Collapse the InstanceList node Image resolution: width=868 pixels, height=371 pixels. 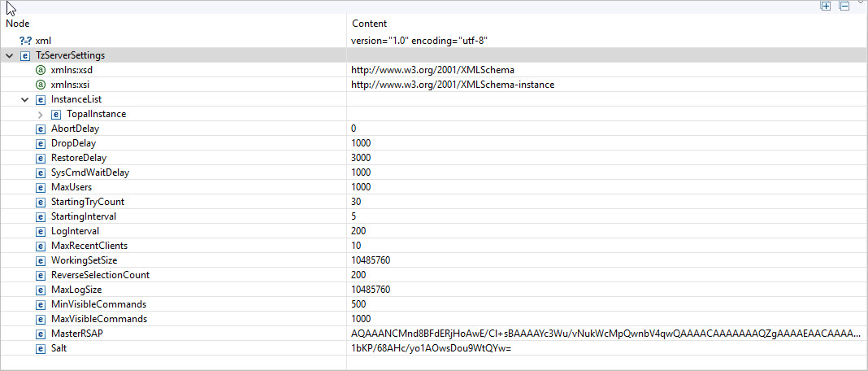[24, 99]
